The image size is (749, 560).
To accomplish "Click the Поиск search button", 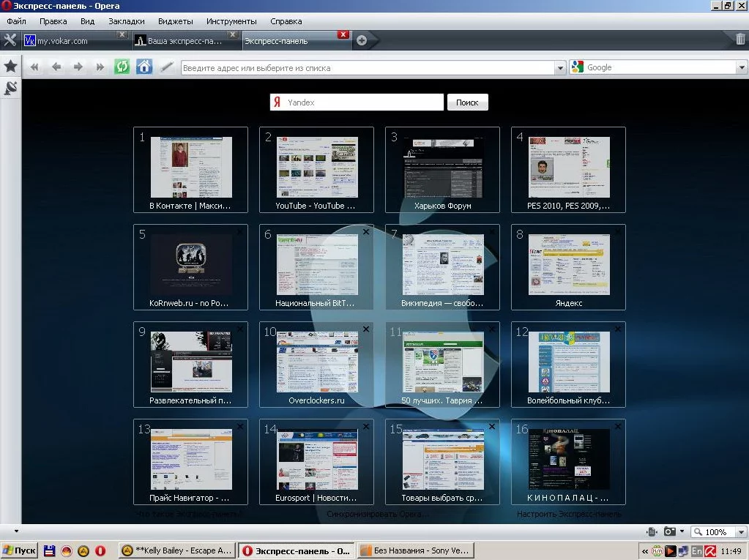I will click(467, 102).
